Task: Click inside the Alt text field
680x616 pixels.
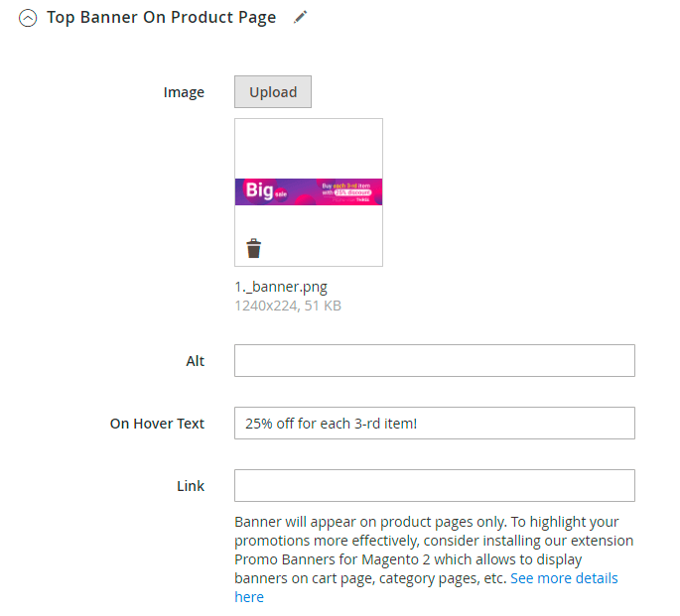Action: pyautogui.click(x=434, y=361)
